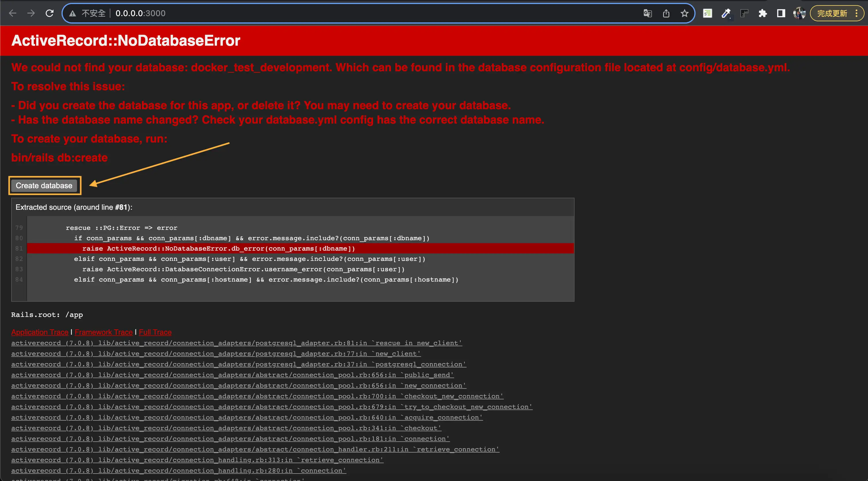Image resolution: width=868 pixels, height=481 pixels.
Task: Bookmark this page with the star icon
Action: [684, 13]
